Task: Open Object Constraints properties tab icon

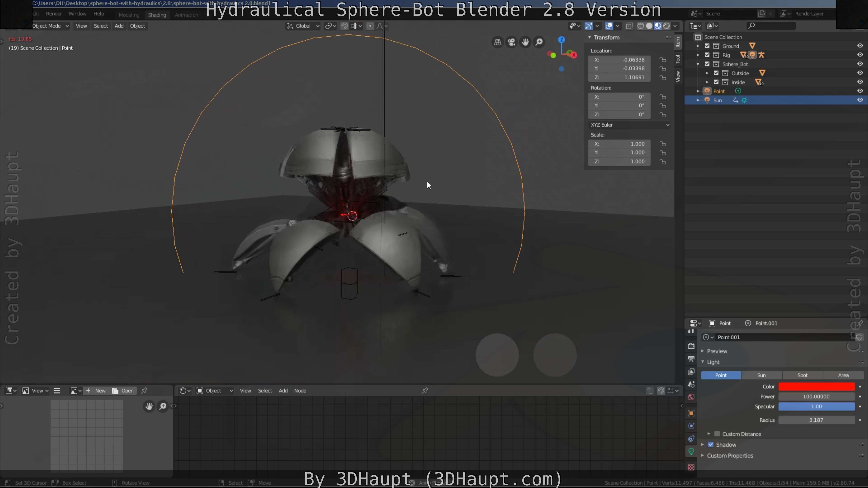Action: pos(691,439)
